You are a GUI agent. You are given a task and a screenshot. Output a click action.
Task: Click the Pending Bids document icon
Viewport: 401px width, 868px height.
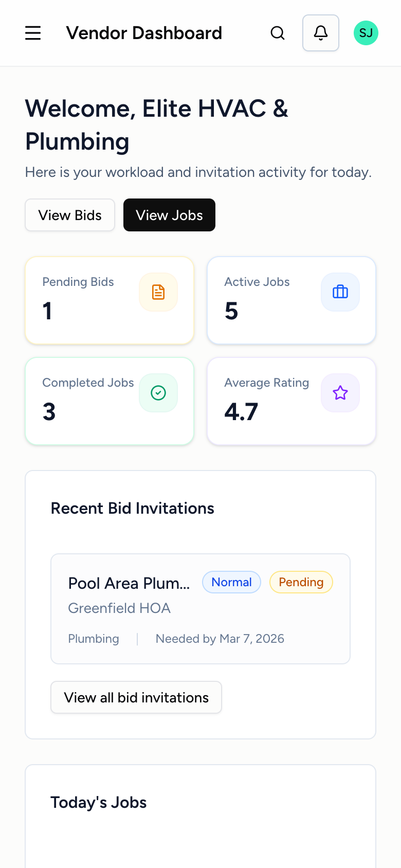click(x=158, y=292)
